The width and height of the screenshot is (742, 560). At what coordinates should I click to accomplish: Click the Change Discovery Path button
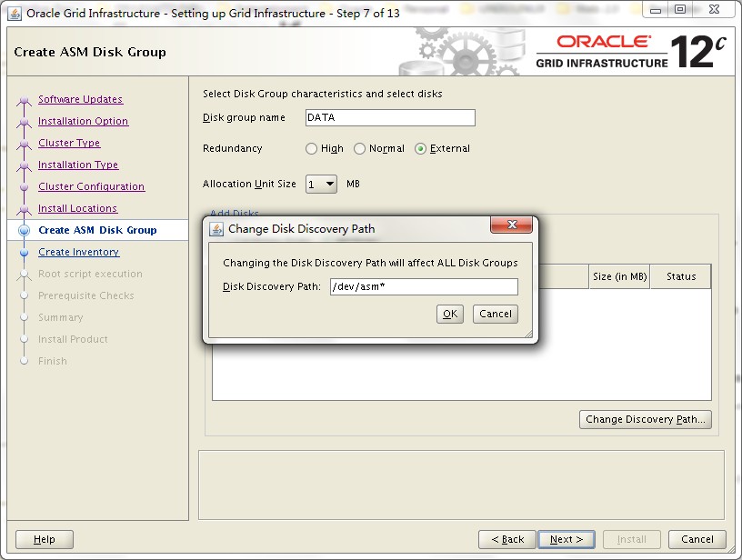point(646,419)
